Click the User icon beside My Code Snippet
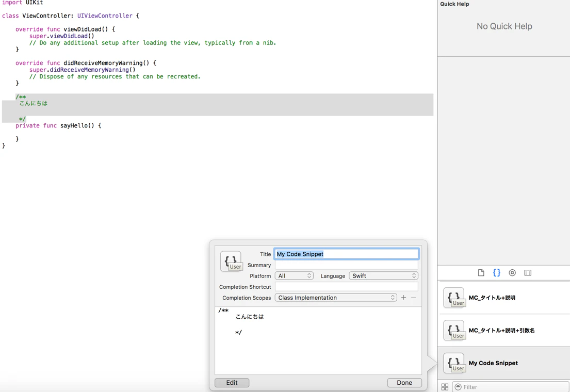The height and width of the screenshot is (392, 570). (454, 363)
